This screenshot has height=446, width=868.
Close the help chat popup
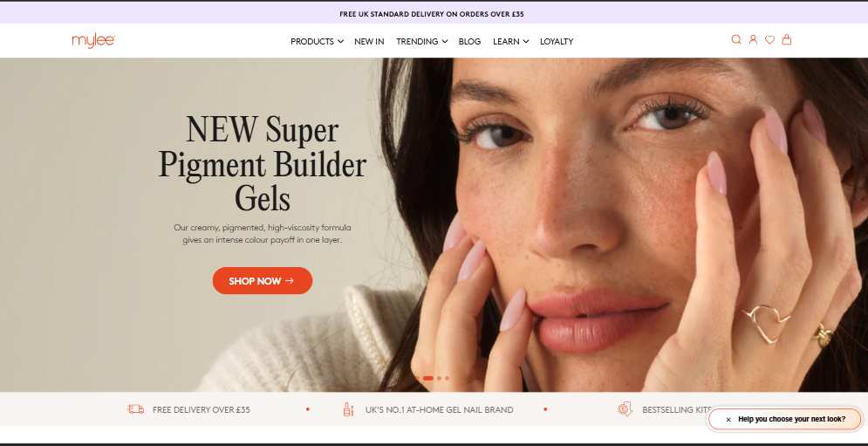[728, 420]
